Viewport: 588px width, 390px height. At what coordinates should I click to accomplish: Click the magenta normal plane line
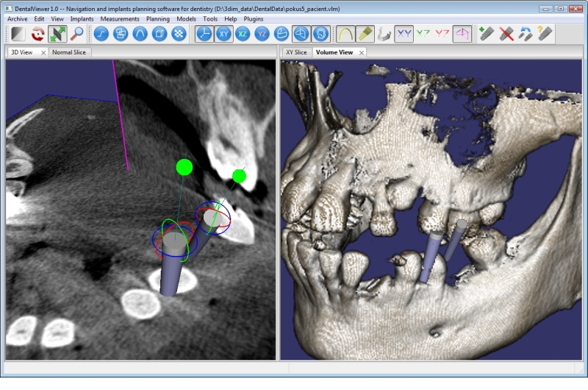pyautogui.click(x=121, y=116)
